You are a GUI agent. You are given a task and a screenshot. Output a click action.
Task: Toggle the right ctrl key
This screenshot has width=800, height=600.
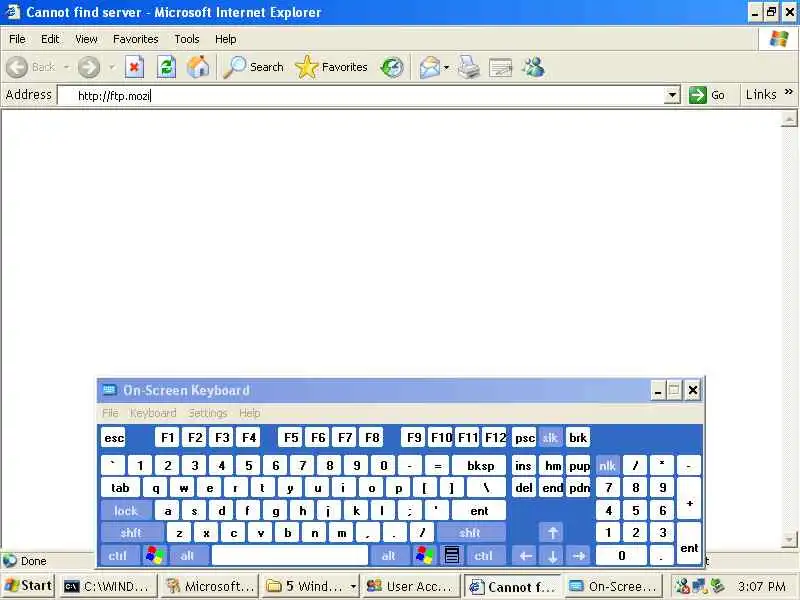click(x=484, y=555)
